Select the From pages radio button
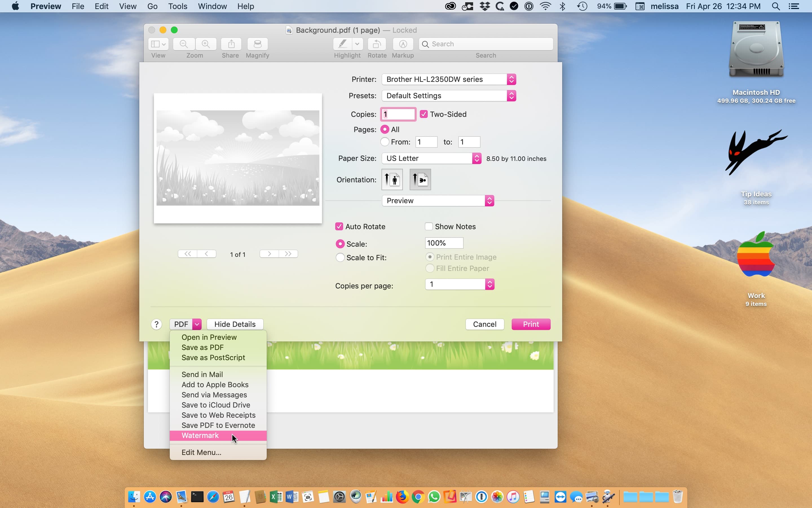 point(385,142)
